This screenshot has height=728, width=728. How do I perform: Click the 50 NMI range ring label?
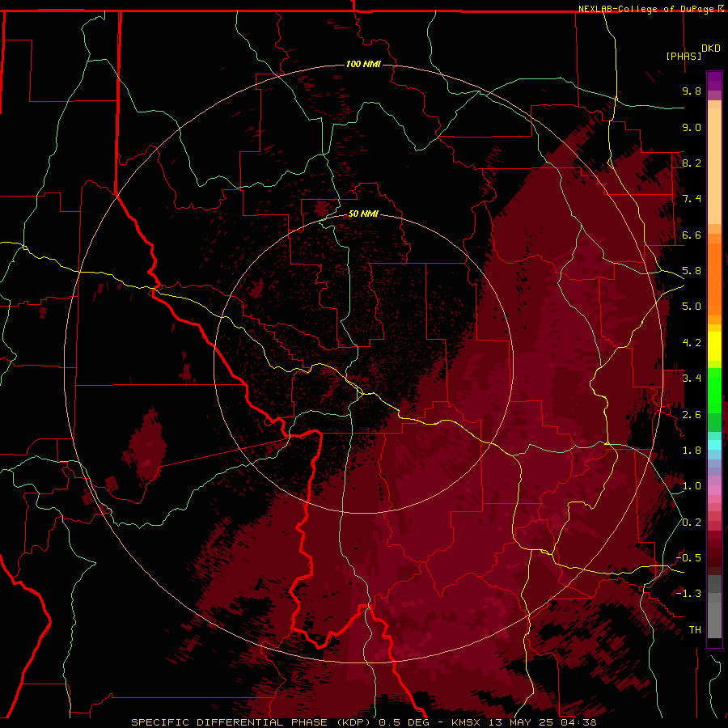[x=363, y=214]
